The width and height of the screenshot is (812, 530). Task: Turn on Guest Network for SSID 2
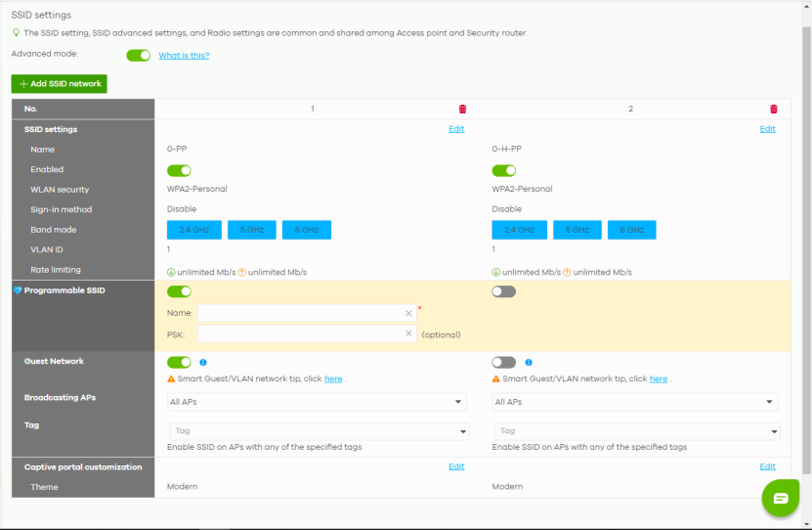click(503, 363)
